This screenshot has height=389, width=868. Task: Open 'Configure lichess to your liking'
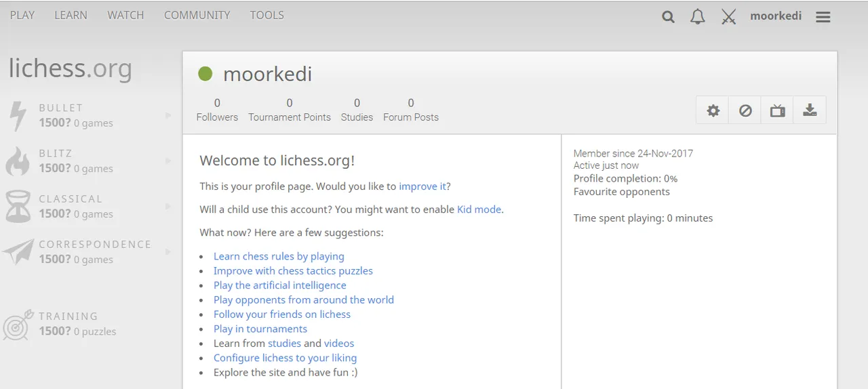pos(285,358)
